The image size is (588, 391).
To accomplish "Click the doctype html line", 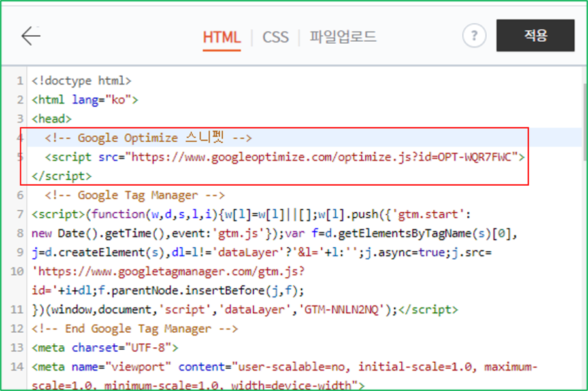I will (82, 80).
